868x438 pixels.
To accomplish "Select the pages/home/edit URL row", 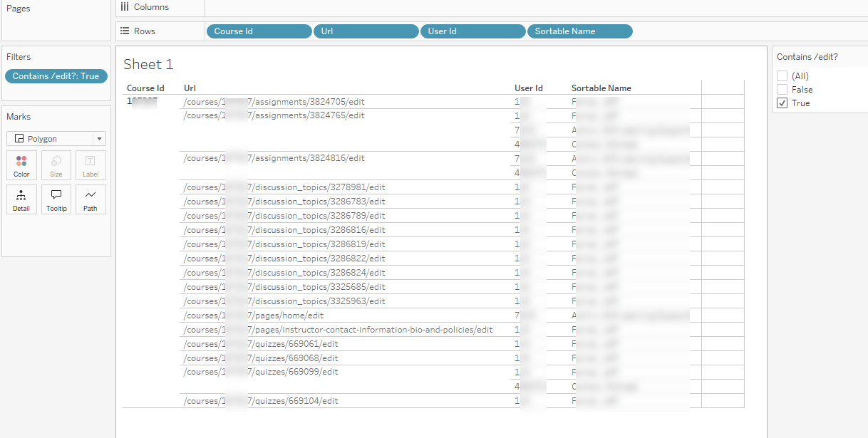I will (x=254, y=316).
